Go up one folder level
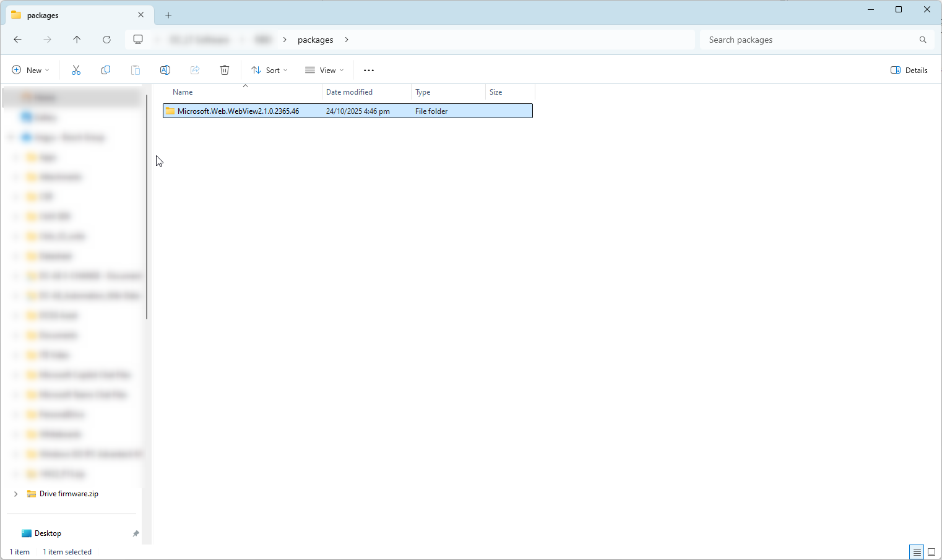The height and width of the screenshot is (560, 942). tap(77, 40)
